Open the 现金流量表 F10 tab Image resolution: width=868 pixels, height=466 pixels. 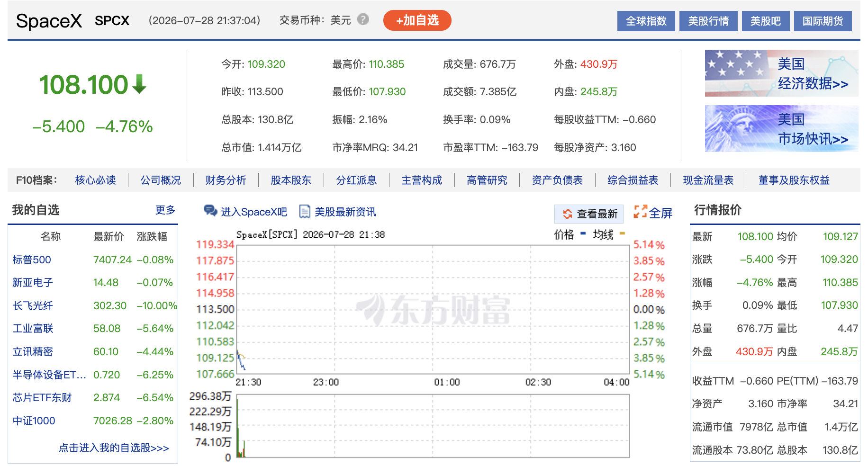(708, 180)
